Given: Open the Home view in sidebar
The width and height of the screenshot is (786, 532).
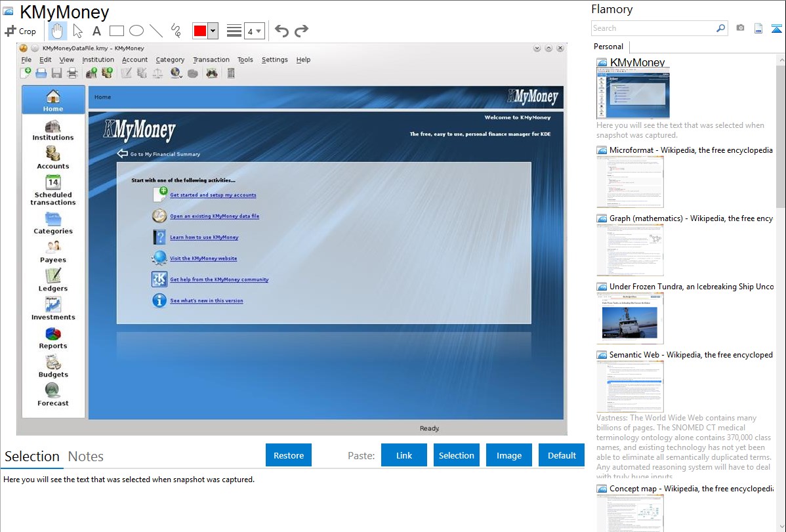Looking at the screenshot, I should (53, 100).
